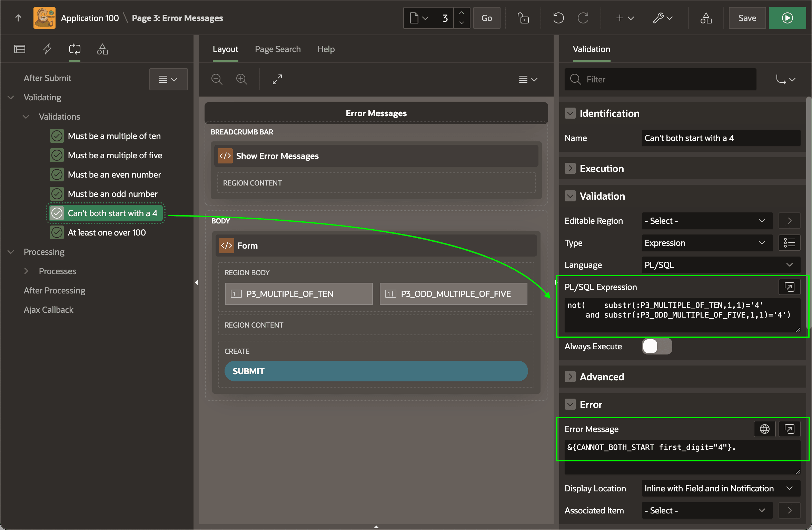Switch to the Page Search tab
The image size is (812, 530).
278,49
